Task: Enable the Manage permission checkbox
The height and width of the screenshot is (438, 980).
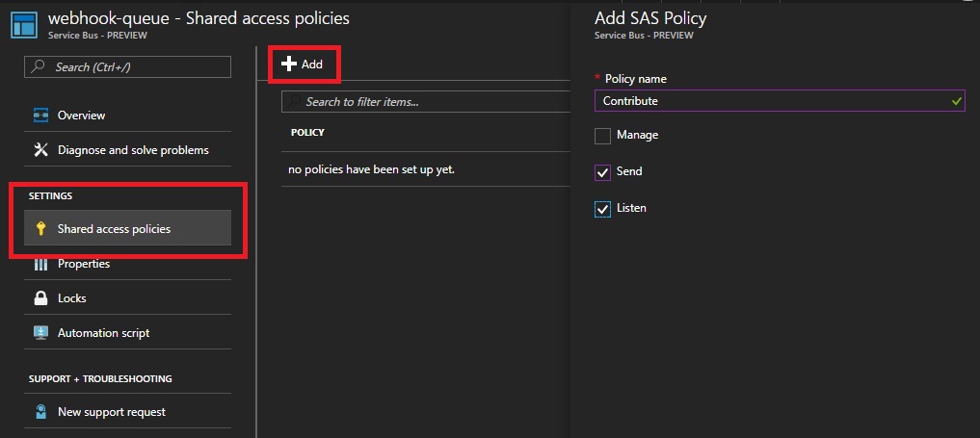Action: pos(602,136)
